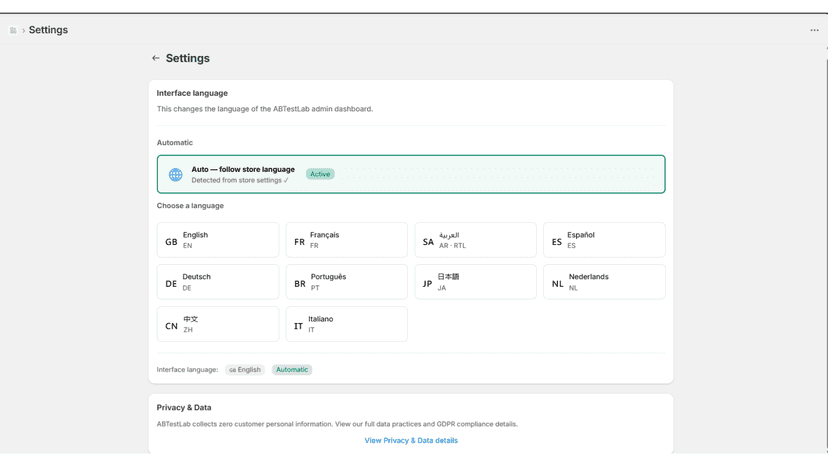
Task: Choose Arabic AR - RTL language card
Action: pyautogui.click(x=475, y=240)
